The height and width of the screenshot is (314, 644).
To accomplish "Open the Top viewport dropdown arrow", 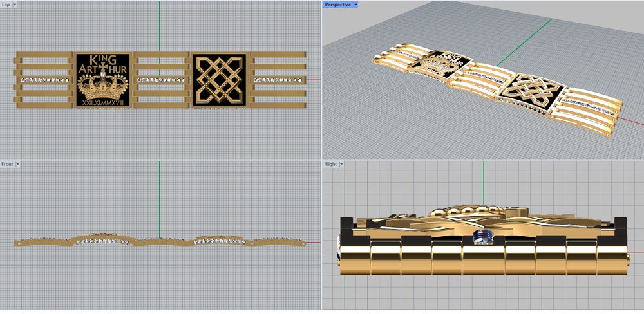I will coord(15,5).
